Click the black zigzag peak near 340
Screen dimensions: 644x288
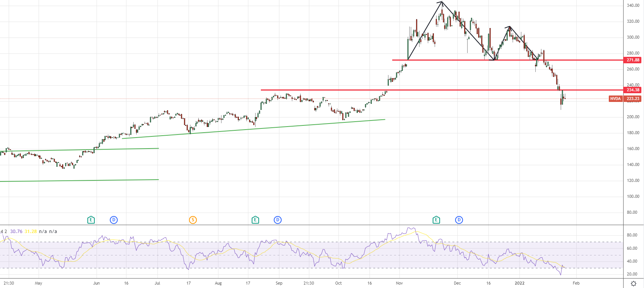[441, 2]
